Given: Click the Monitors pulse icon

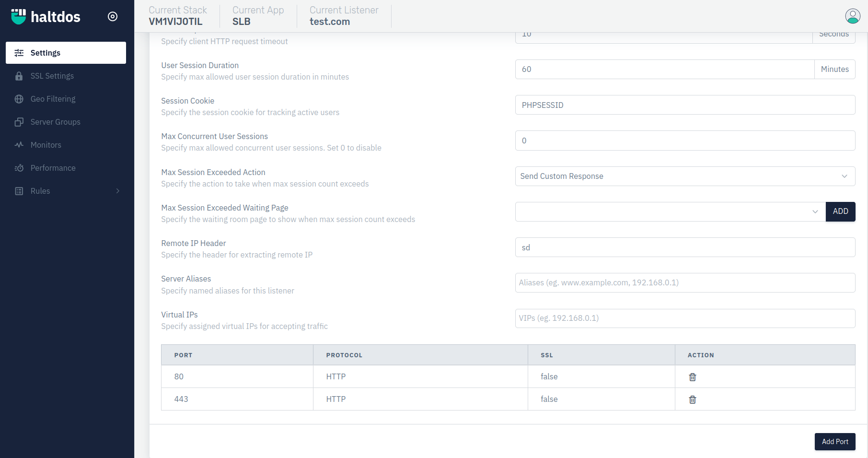Looking at the screenshot, I should point(19,145).
